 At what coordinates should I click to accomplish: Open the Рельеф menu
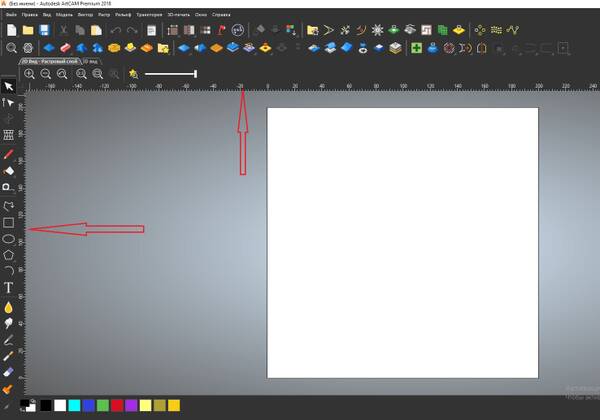123,15
